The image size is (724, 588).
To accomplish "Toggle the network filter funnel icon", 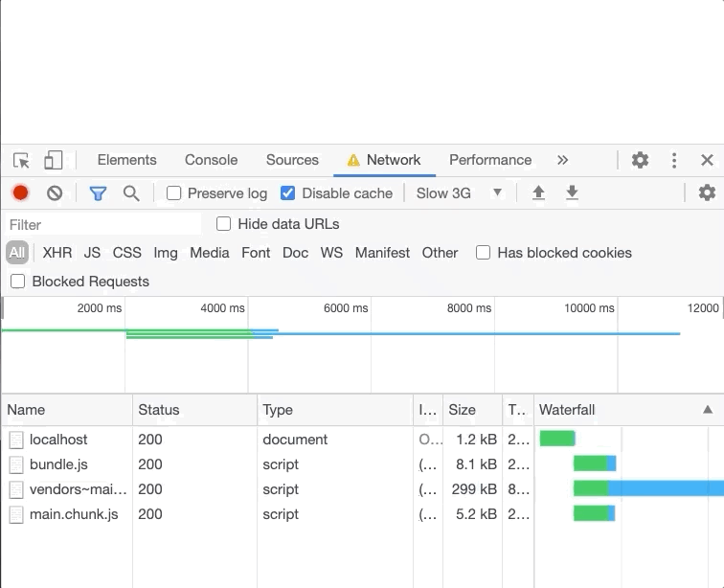I will click(x=98, y=193).
